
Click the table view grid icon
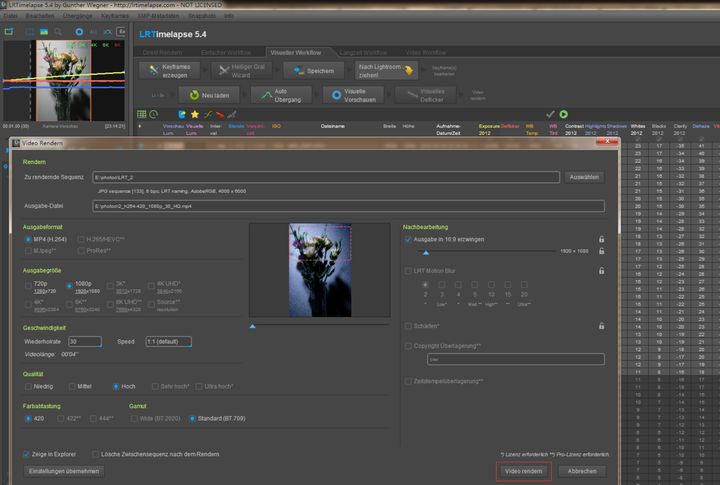141,114
